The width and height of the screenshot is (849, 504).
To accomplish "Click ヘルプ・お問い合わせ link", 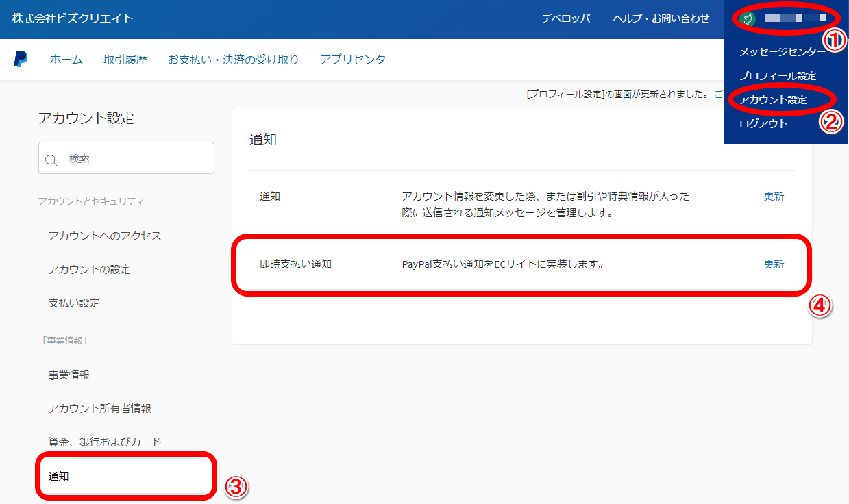I will point(661,18).
